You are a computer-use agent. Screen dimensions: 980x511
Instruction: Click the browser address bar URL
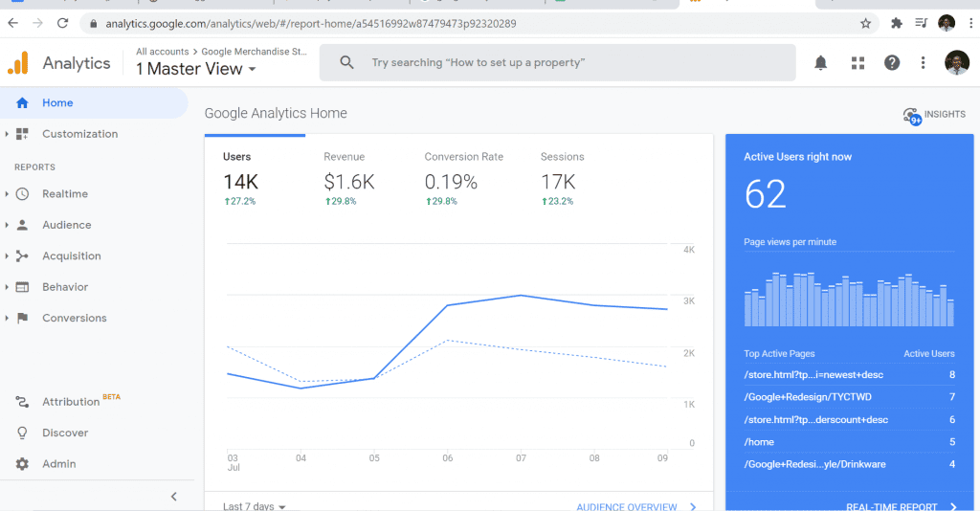(x=311, y=24)
